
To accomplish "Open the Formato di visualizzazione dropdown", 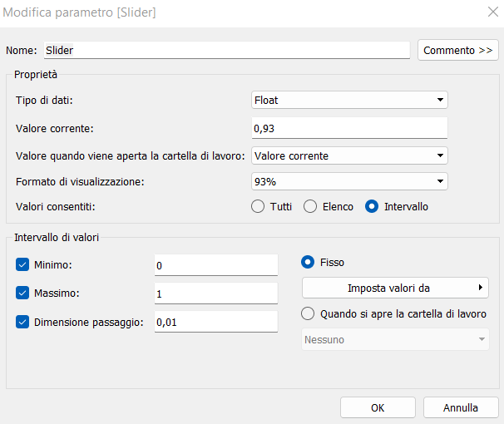I will tap(349, 181).
